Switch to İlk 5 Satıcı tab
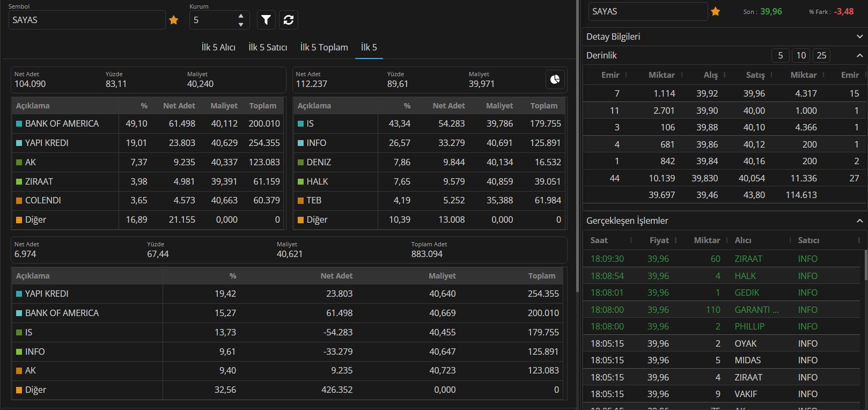This screenshot has width=868, height=410. [268, 47]
